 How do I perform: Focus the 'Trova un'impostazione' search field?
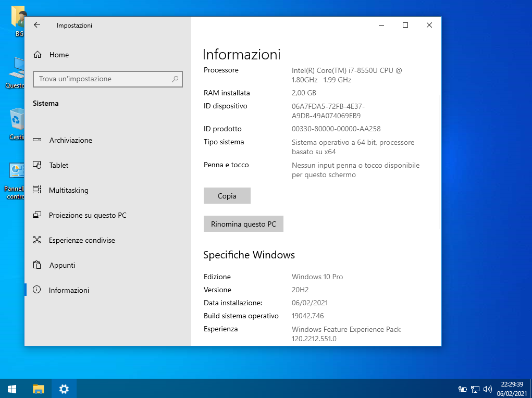(x=108, y=79)
